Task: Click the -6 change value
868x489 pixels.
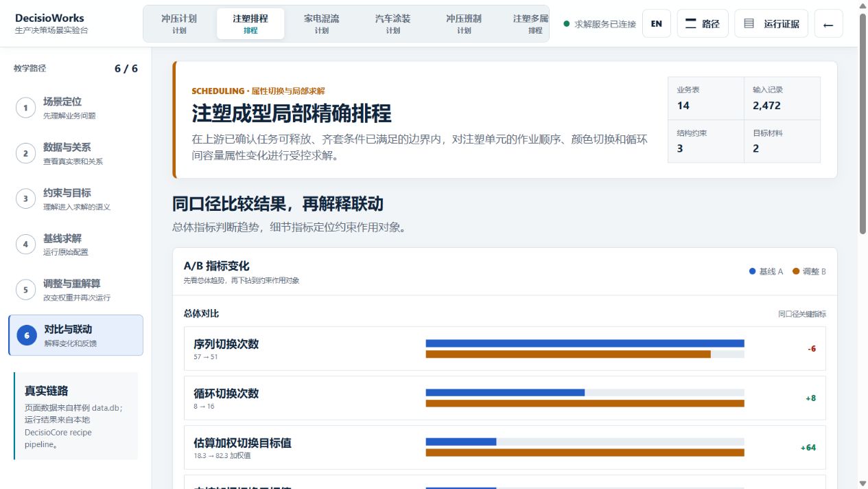Action: [812, 349]
